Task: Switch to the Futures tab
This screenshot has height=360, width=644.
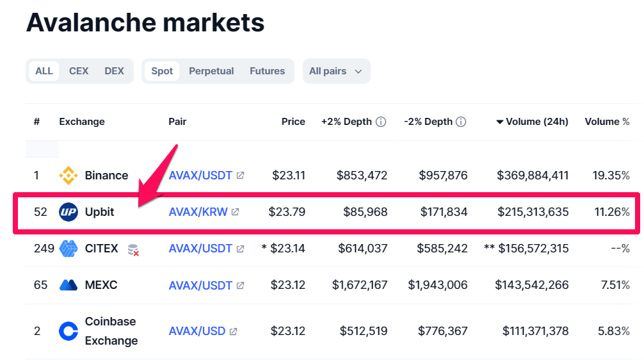Action: point(267,71)
